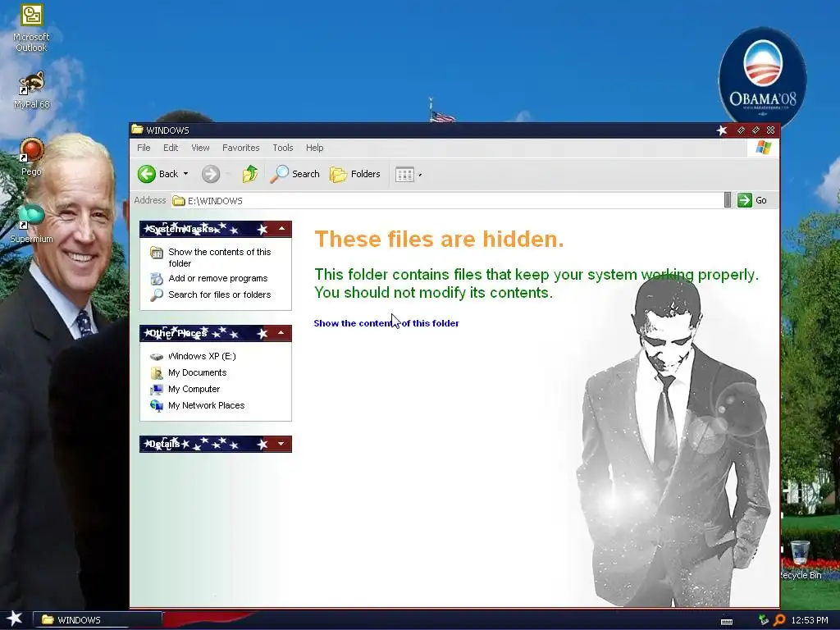Select the WINDOWS taskbar button
Viewport: 840px width, 630px height.
coord(98,620)
